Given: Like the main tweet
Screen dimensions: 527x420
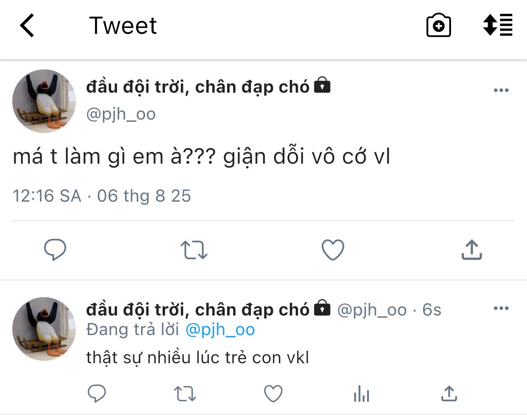Looking at the screenshot, I should pyautogui.click(x=333, y=250).
